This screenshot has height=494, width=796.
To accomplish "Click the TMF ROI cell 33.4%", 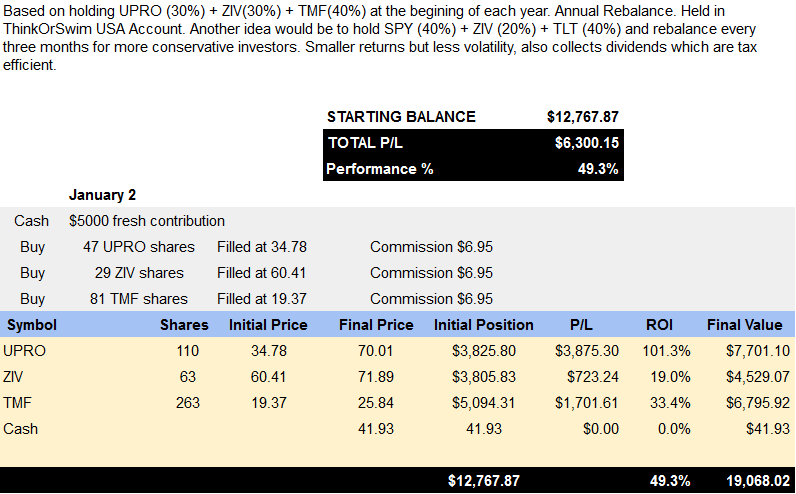I will pos(670,403).
